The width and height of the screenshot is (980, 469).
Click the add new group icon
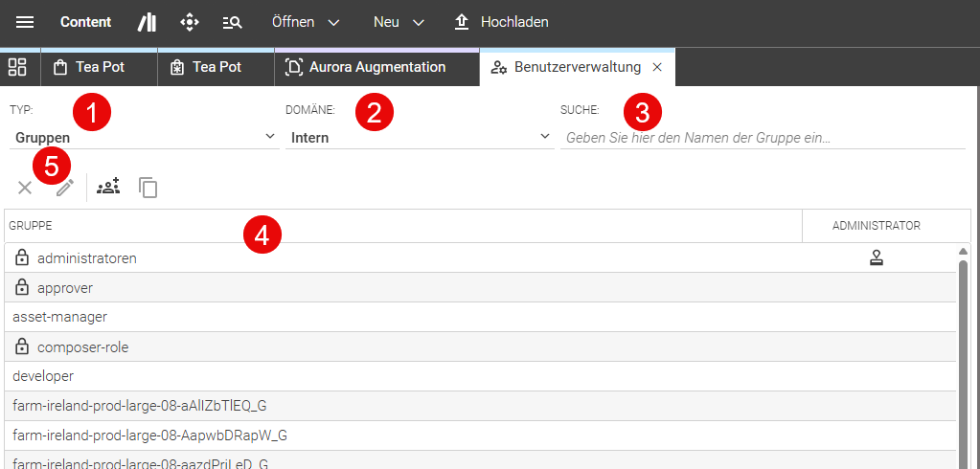[x=108, y=187]
